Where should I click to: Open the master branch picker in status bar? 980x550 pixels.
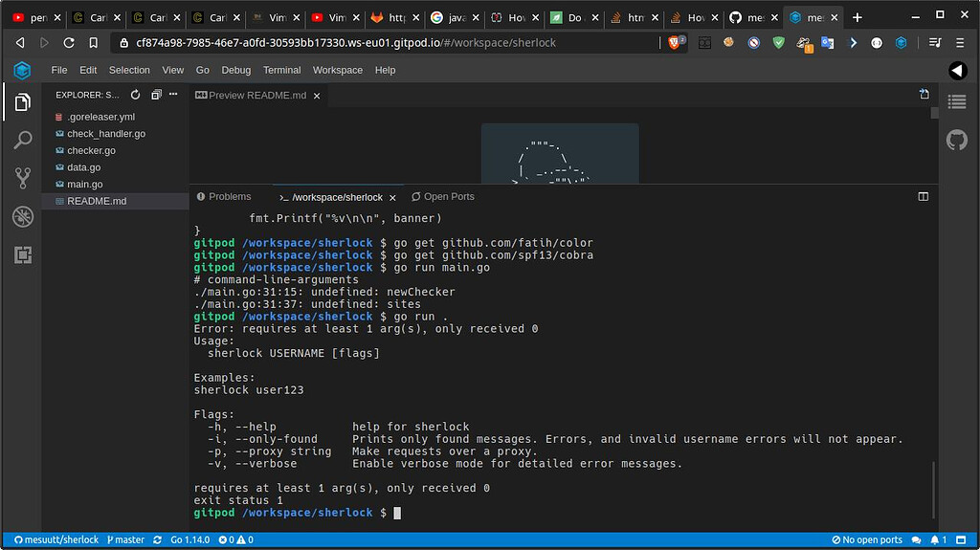point(125,539)
